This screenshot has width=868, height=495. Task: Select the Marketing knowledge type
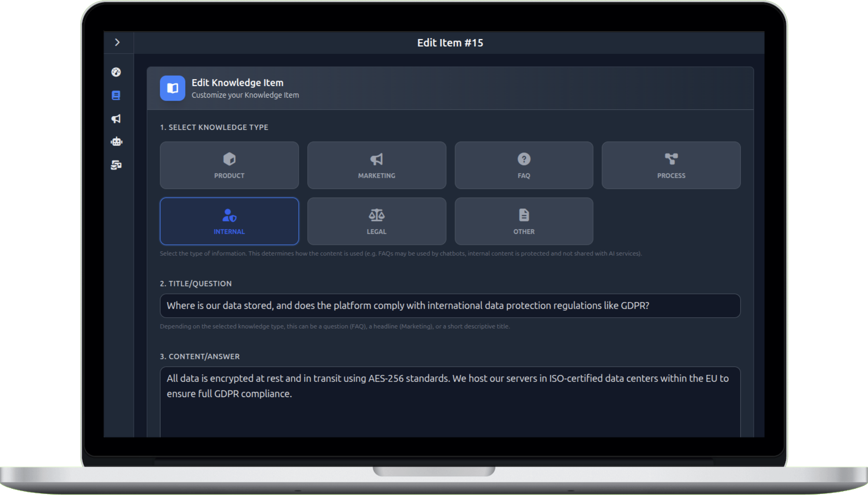(x=376, y=165)
